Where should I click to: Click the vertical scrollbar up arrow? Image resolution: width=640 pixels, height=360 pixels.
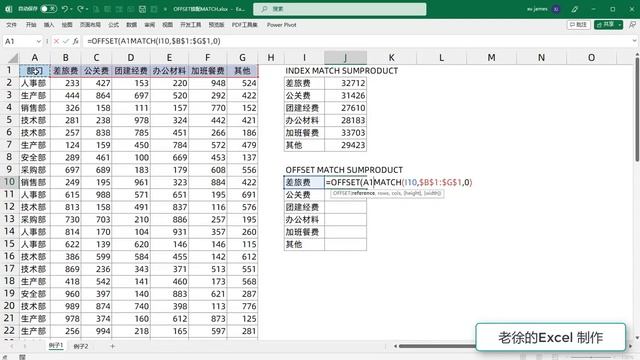tap(637, 54)
